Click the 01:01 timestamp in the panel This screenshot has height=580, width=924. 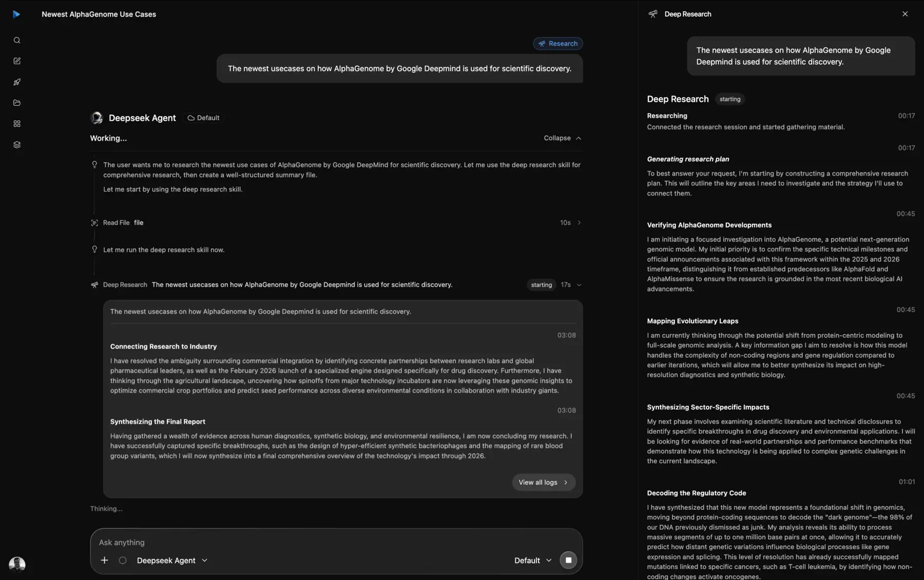(907, 481)
